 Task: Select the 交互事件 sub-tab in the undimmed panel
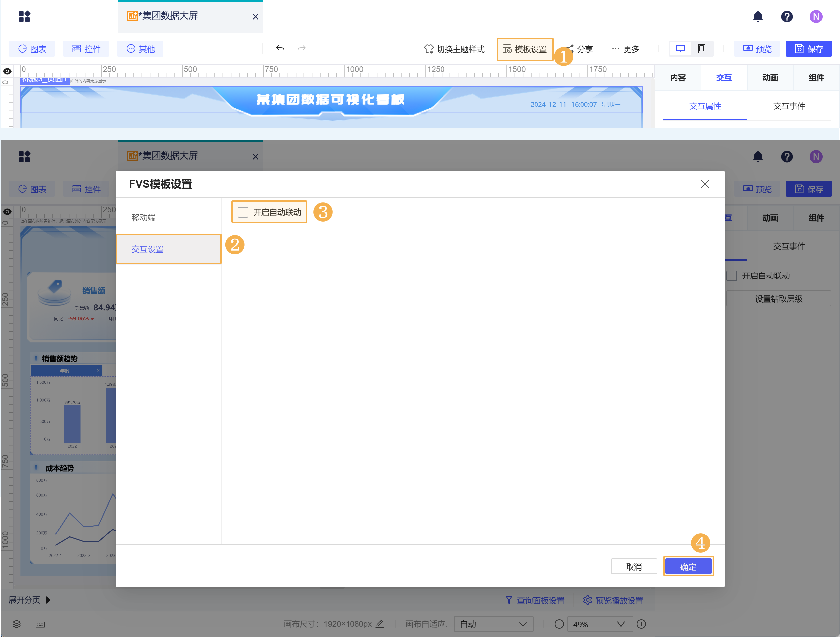[789, 106]
